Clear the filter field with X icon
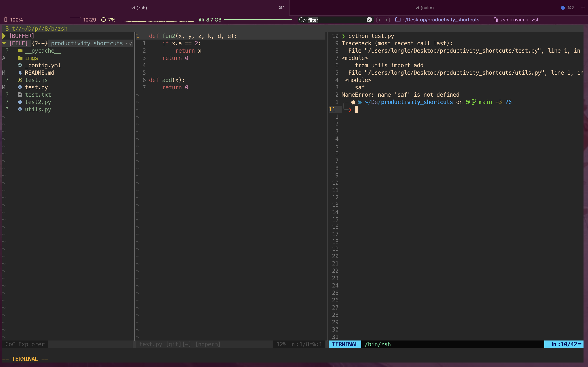Image resolution: width=588 pixels, height=367 pixels. [x=369, y=20]
